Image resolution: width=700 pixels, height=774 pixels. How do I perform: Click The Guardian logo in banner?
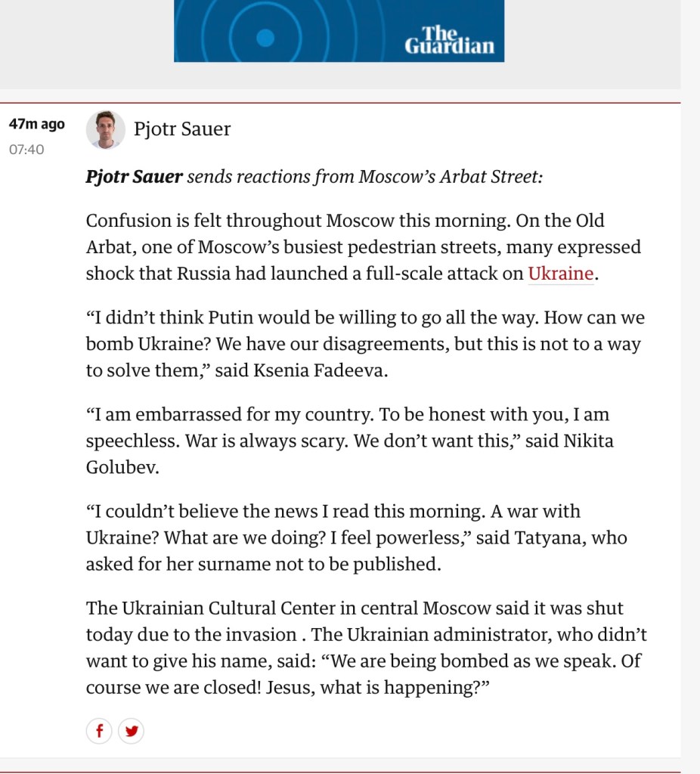click(x=449, y=40)
